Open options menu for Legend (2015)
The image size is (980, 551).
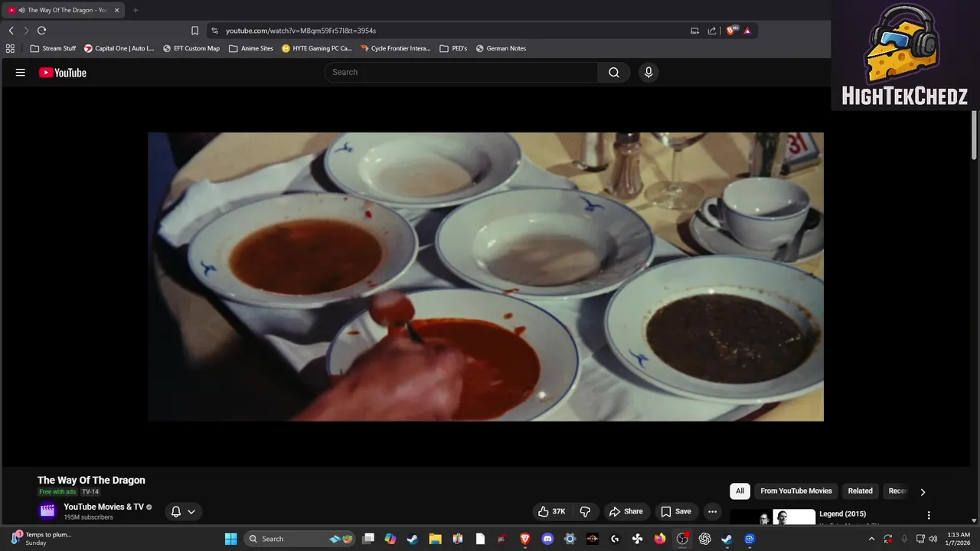point(929,516)
